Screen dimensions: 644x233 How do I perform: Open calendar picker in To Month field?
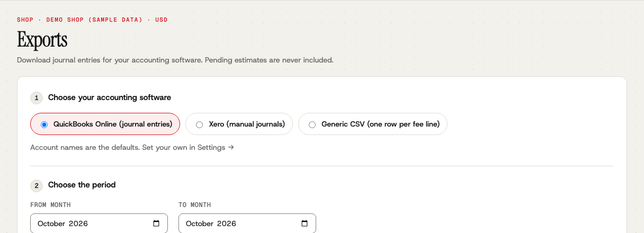click(305, 223)
